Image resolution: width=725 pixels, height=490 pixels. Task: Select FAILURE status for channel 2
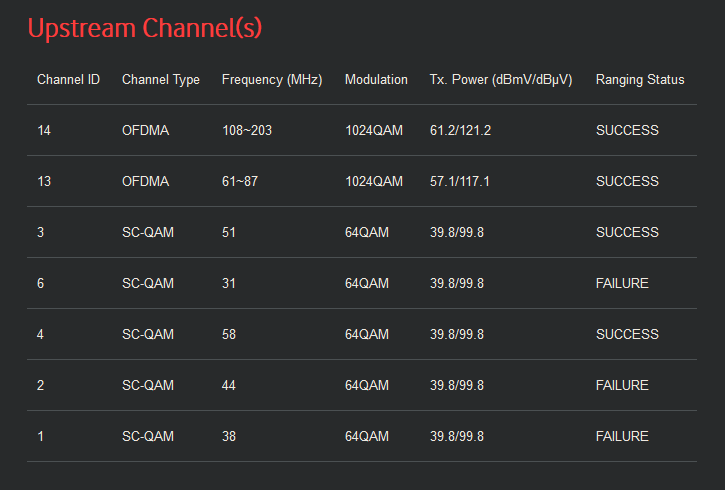[x=622, y=385]
